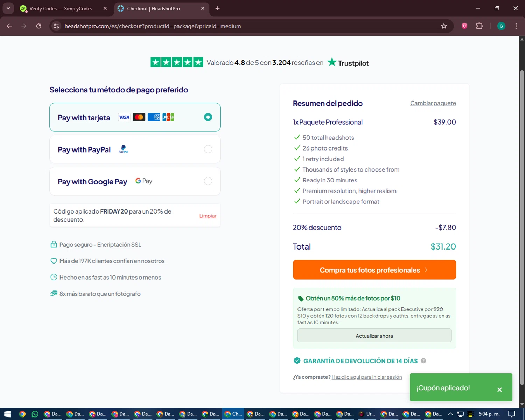This screenshot has width=525, height=420.
Task: Open WhatsApp from the taskbar
Action: click(x=35, y=414)
